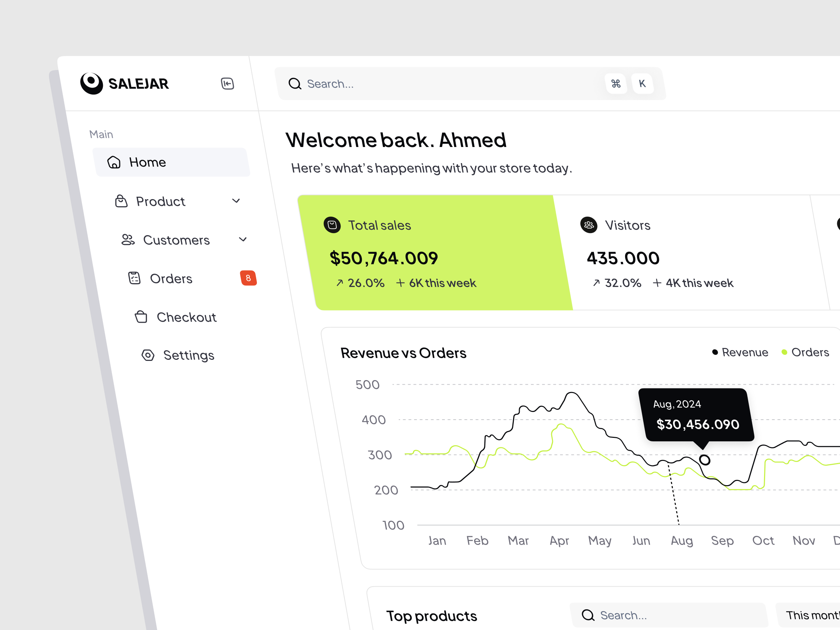
Task: Click the Orders badge showing 8
Action: [248, 278]
